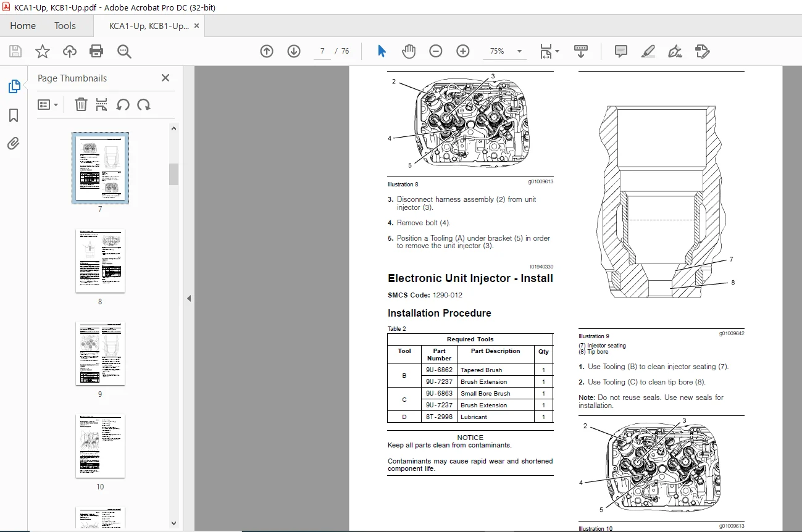Click the 'Illustration 9' caption
This screenshot has height=532, width=802.
coord(594,336)
